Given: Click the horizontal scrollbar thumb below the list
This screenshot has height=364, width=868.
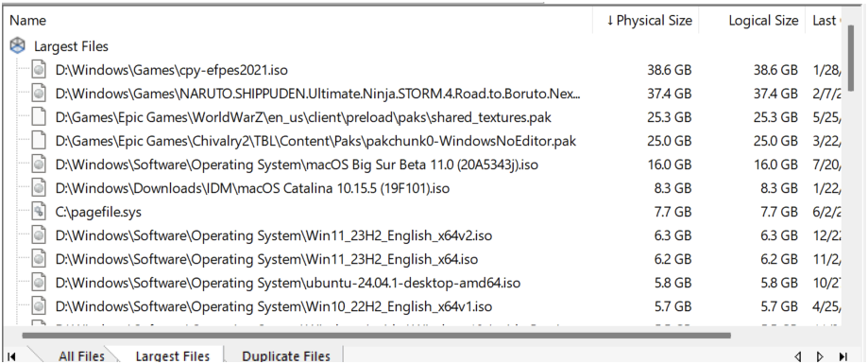Looking at the screenshot, I should (377, 335).
